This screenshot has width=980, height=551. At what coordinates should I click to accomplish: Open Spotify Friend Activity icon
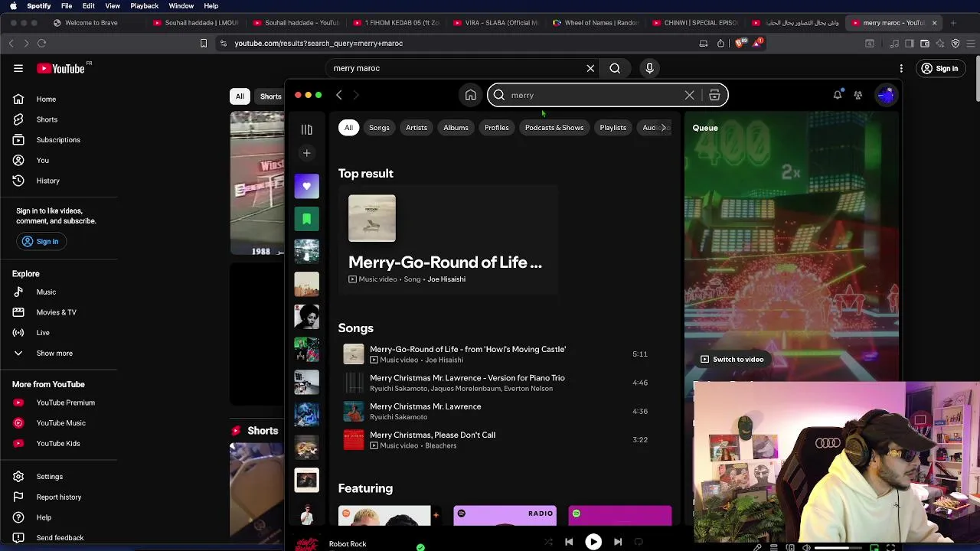coord(858,95)
